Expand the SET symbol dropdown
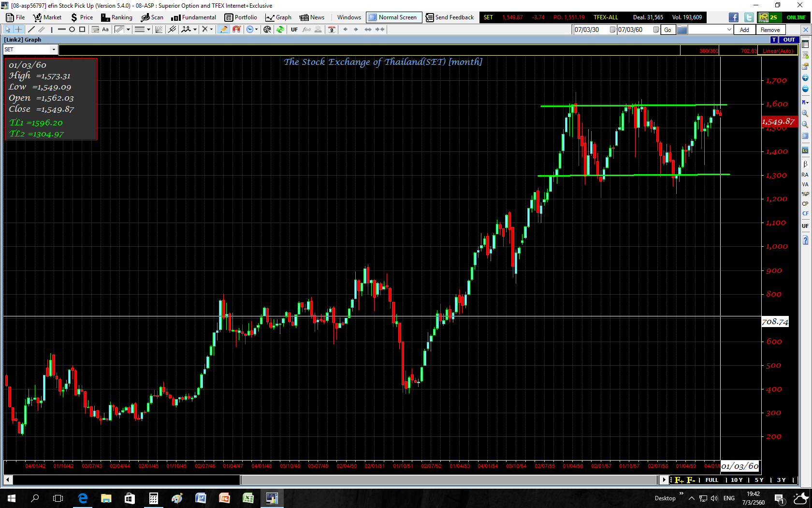This screenshot has width=812, height=508. click(54, 49)
